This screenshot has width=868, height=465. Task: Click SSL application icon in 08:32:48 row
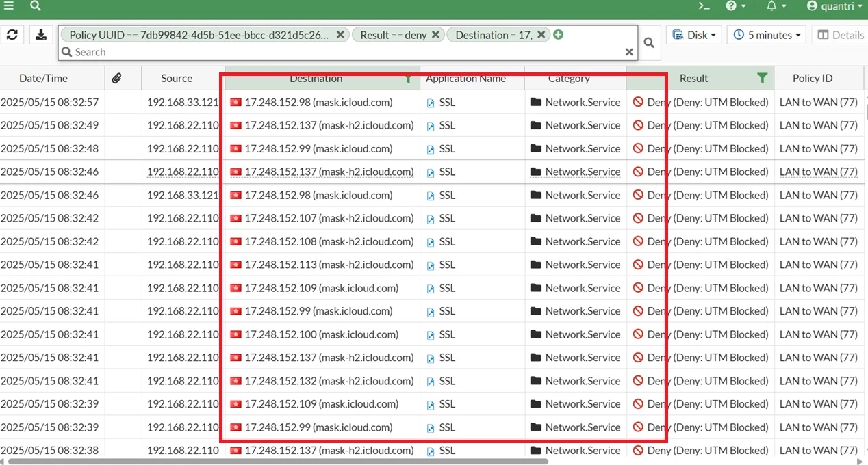[431, 150]
